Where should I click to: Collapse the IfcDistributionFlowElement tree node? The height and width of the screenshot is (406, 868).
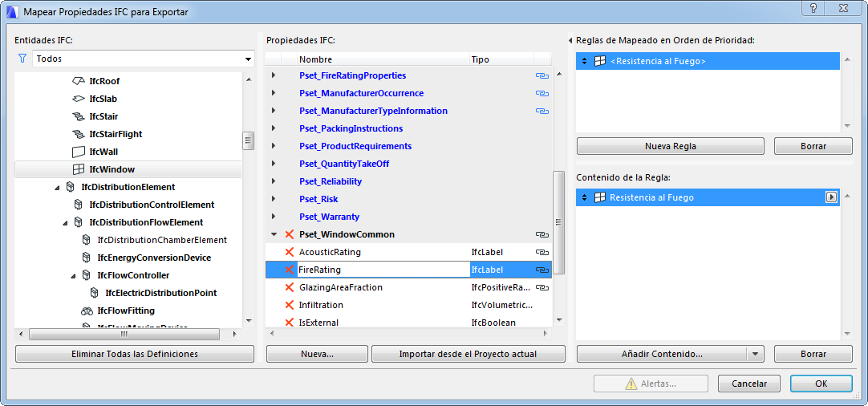(65, 223)
